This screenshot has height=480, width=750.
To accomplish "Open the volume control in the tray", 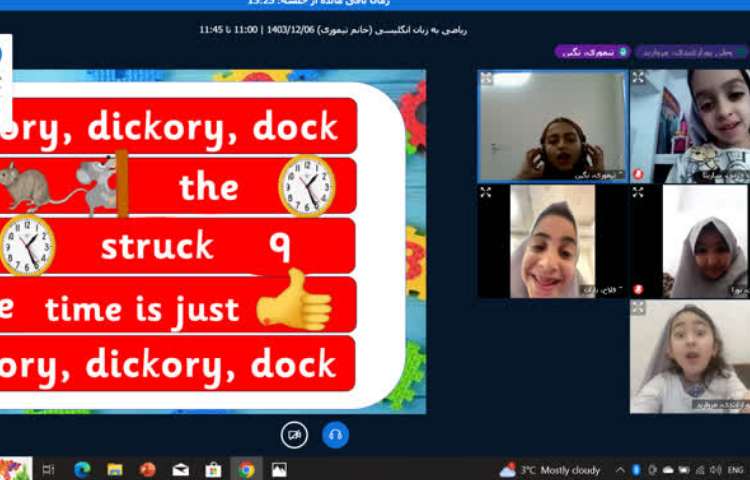I will coord(716,470).
